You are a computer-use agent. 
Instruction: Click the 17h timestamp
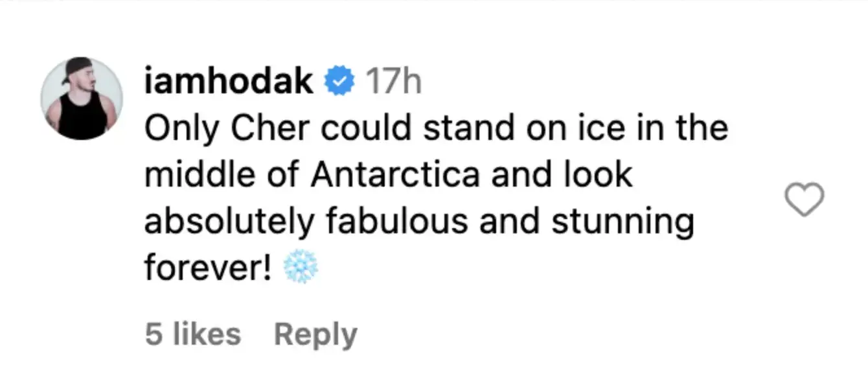pos(393,82)
